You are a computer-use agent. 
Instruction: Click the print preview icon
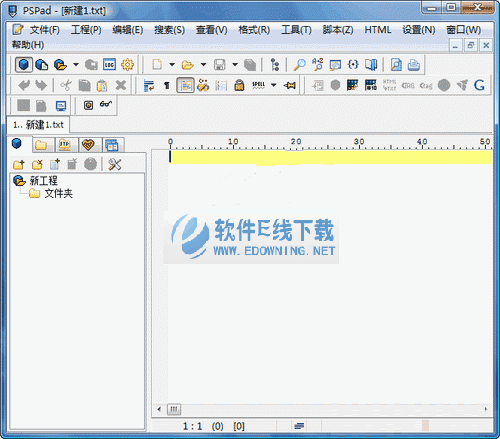point(396,65)
